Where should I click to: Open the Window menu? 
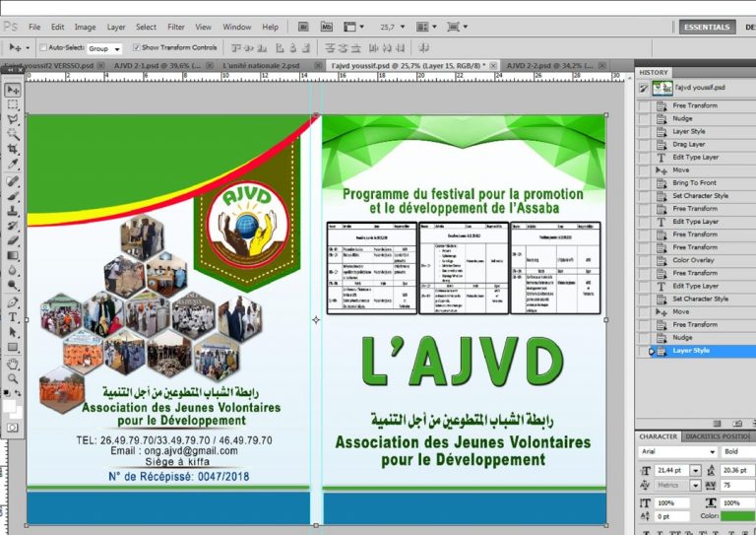tap(236, 27)
